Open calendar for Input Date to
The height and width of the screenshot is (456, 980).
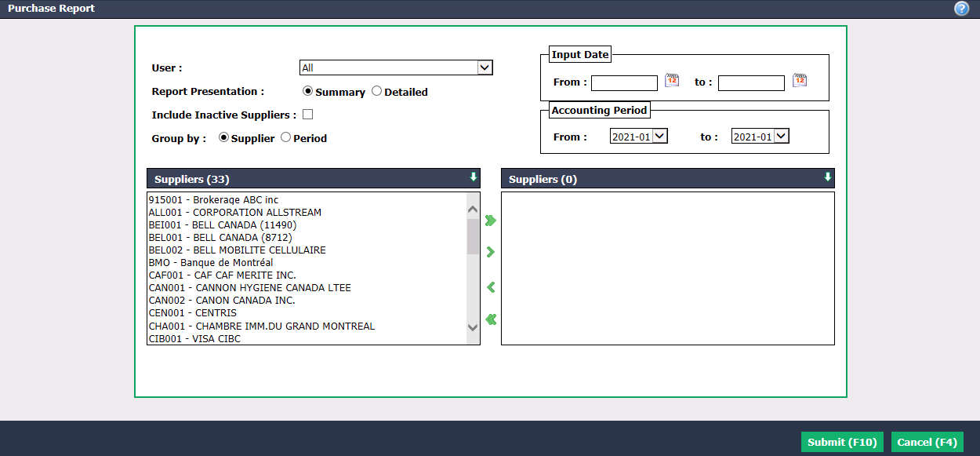coord(799,80)
